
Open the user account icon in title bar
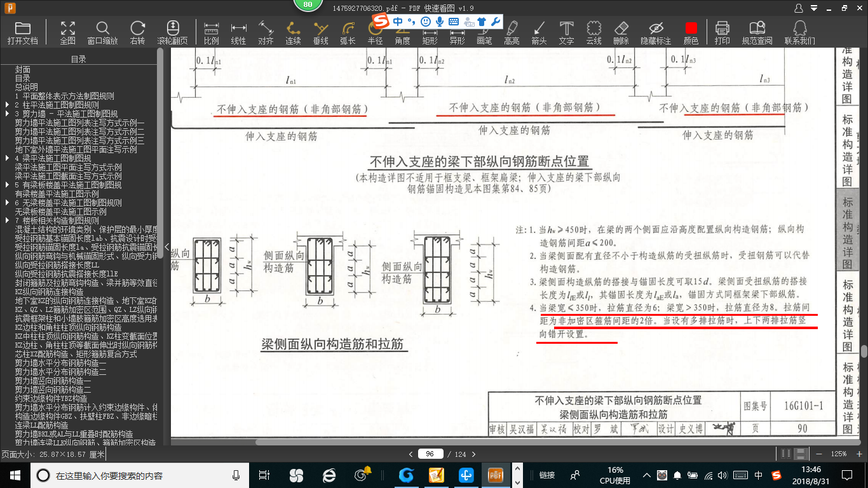click(799, 8)
